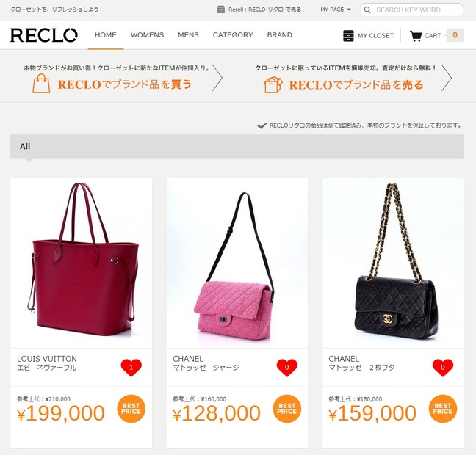Open the BRAND menu
476x455 pixels.
[280, 35]
